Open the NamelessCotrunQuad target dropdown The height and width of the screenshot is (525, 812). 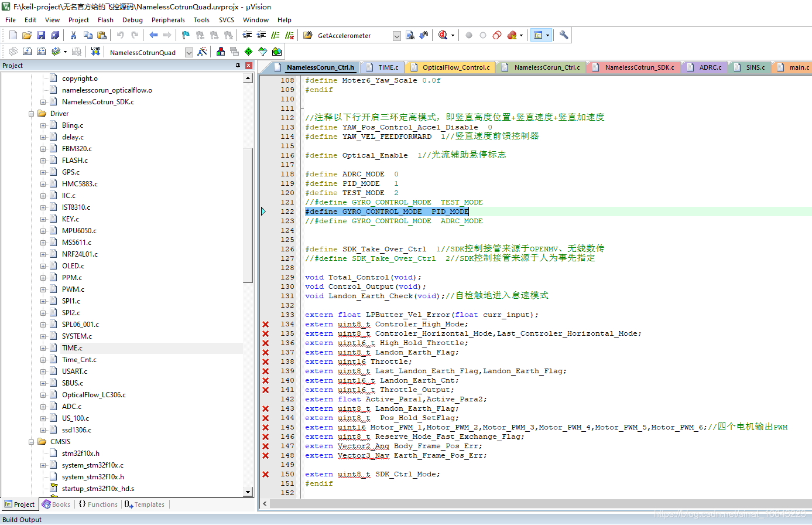[x=189, y=52]
